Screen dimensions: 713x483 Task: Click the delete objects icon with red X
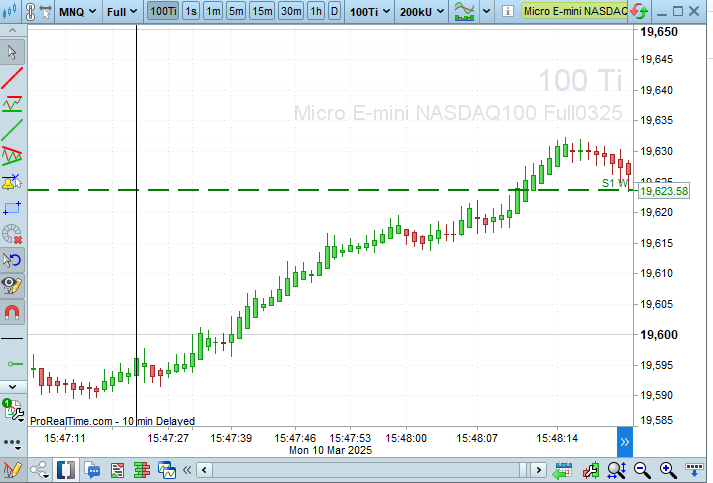point(12,234)
